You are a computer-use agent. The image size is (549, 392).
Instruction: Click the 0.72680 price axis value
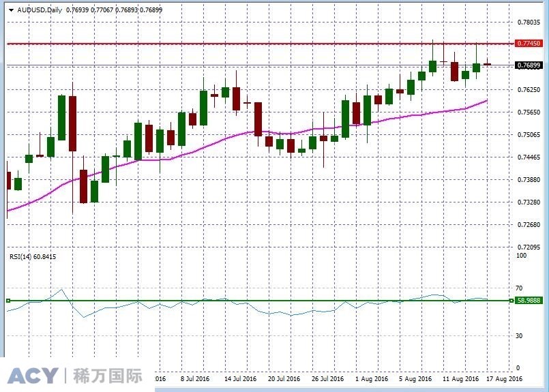pos(529,224)
